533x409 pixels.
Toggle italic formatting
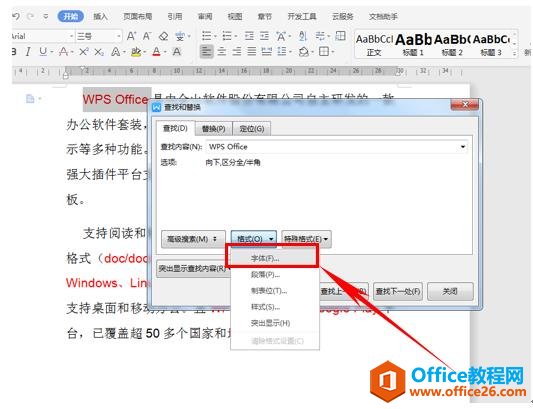[28, 52]
